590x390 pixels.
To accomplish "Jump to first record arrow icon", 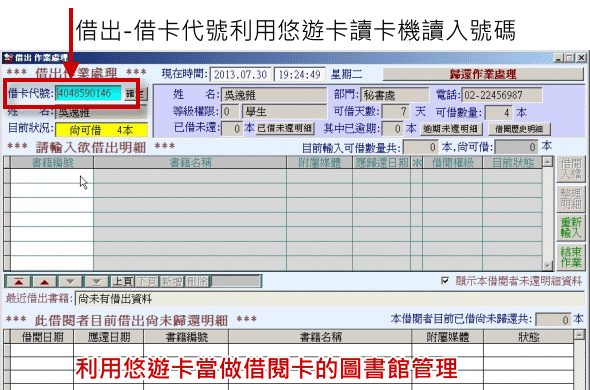I will tap(19, 282).
